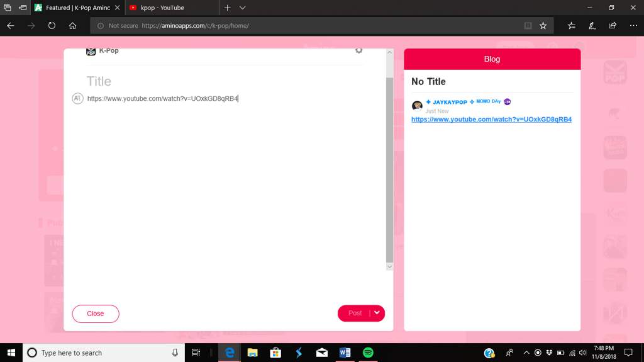Expand the Post options dropdown arrow
644x362 pixels.
377,313
